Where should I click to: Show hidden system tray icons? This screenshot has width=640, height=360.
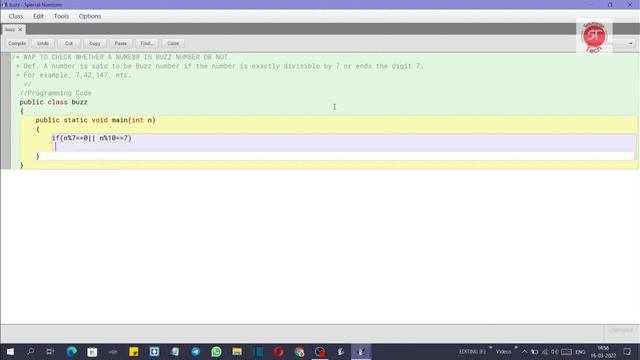point(524,351)
